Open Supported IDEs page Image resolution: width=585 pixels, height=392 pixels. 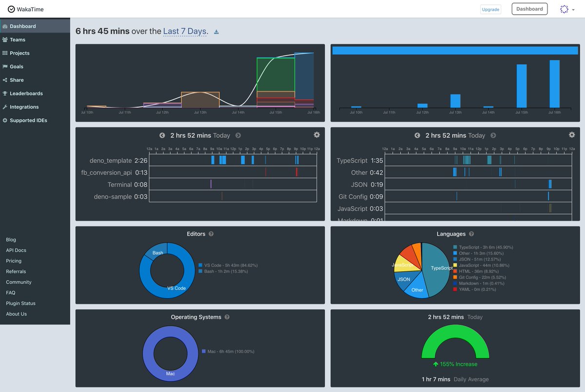[28, 120]
